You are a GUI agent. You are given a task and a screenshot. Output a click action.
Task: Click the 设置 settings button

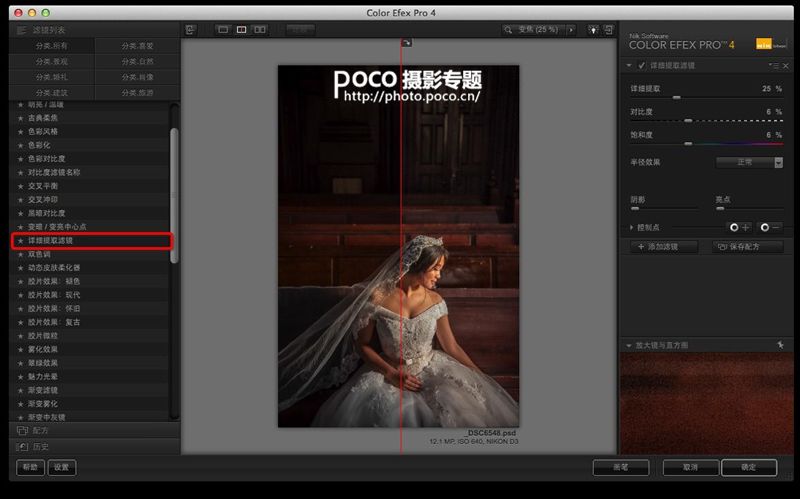[x=62, y=467]
